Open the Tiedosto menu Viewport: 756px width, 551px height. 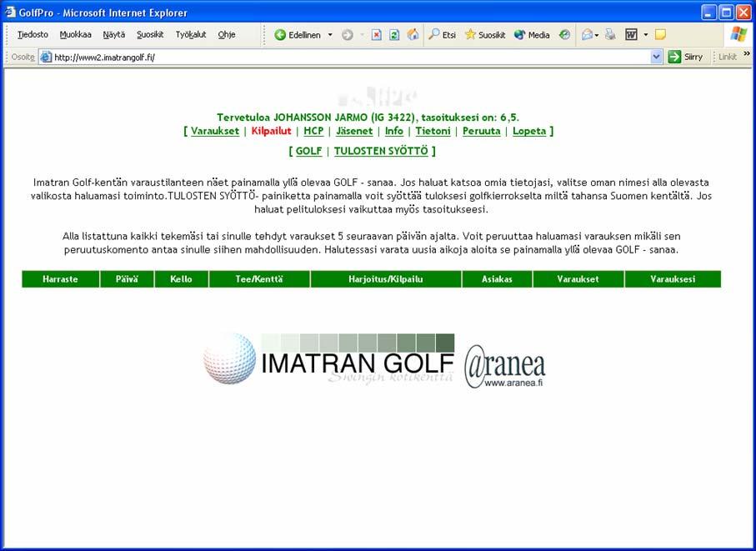click(33, 35)
